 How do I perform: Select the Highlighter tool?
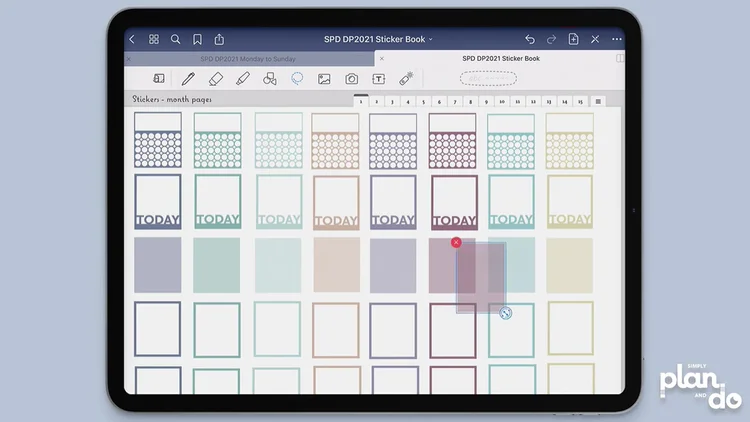click(x=243, y=78)
